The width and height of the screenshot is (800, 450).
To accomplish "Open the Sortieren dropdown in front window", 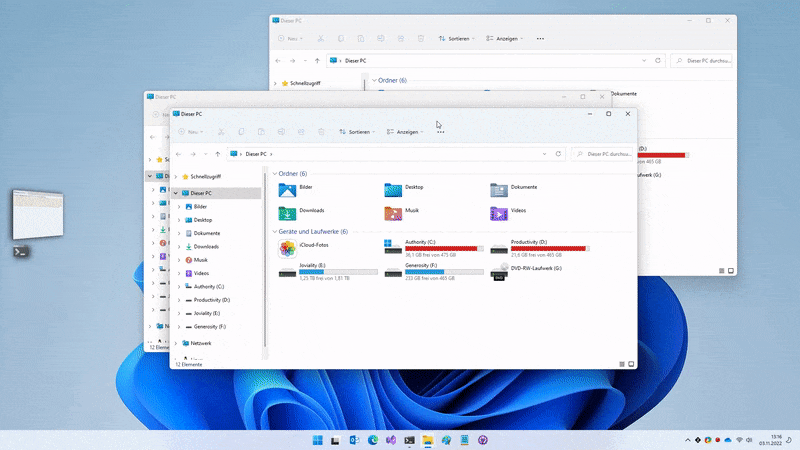I will 357,132.
